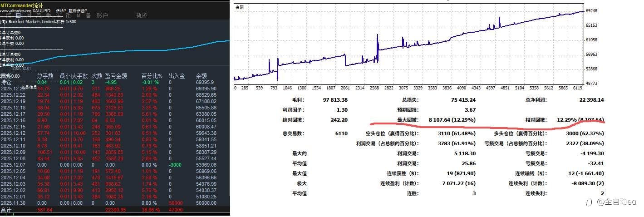
Task: Click the 587.64 total lots cell
Action: click(x=44, y=210)
